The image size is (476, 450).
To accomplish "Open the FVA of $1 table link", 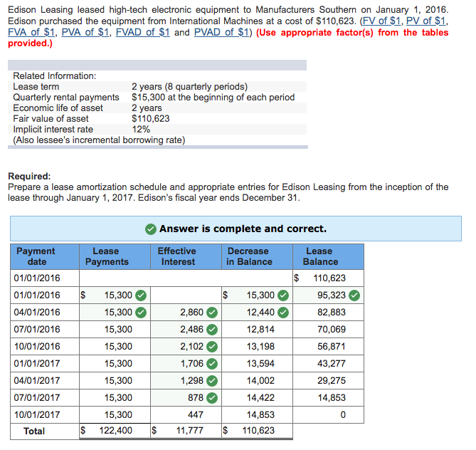I will pos(31,32).
